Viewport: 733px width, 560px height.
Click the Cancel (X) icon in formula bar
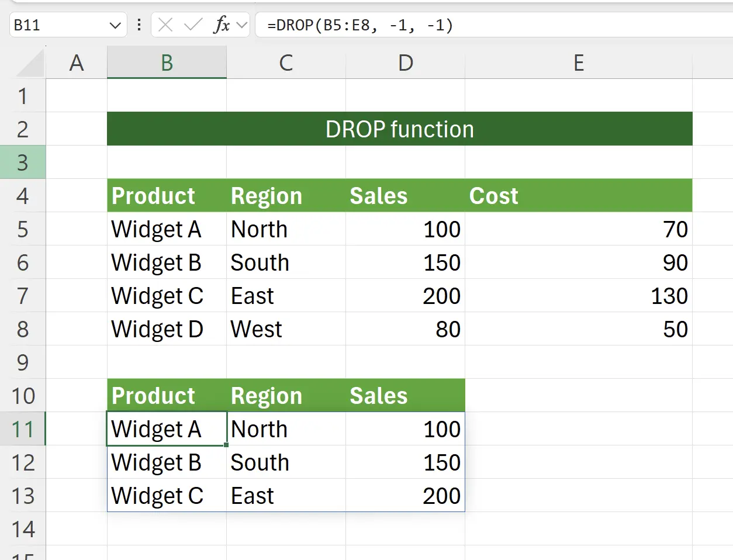pyautogui.click(x=164, y=25)
